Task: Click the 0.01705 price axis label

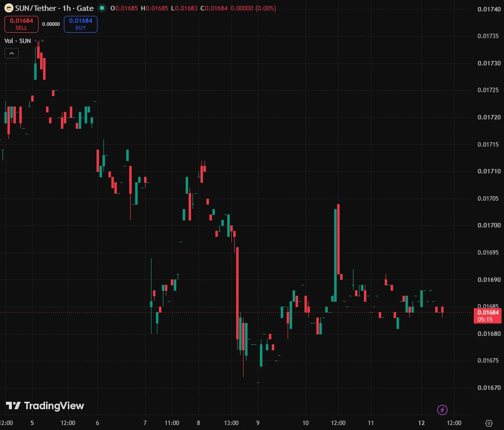Action: tap(489, 199)
